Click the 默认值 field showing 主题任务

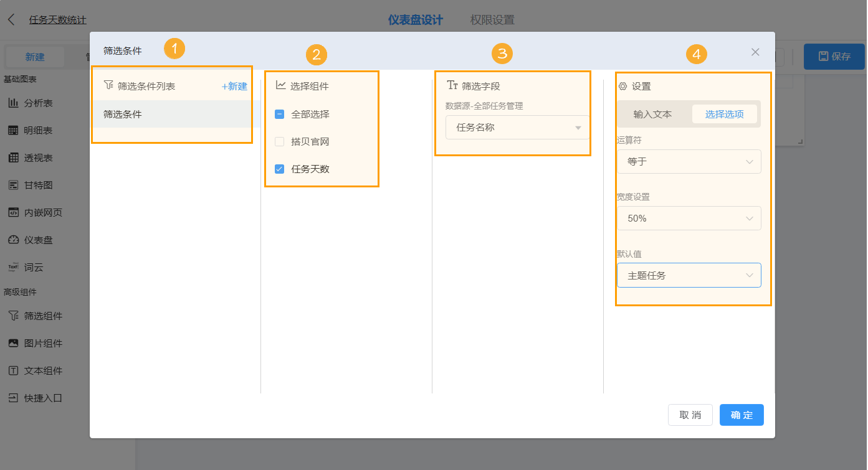(689, 275)
